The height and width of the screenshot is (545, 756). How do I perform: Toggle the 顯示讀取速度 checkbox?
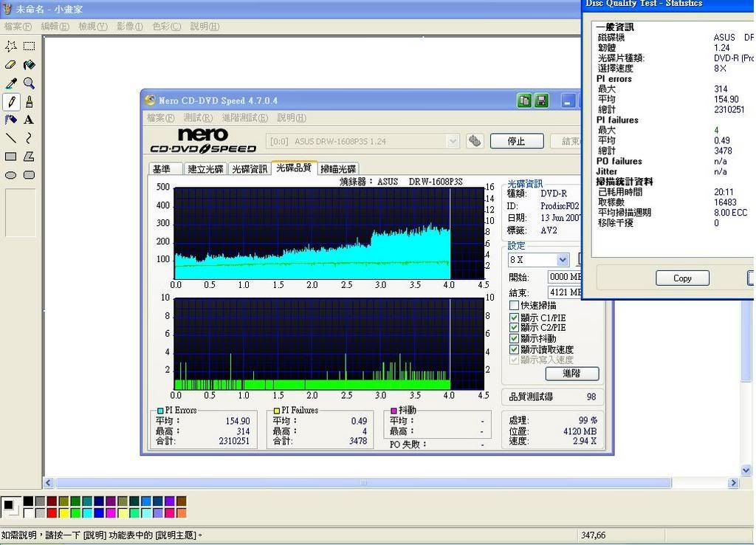[514, 349]
